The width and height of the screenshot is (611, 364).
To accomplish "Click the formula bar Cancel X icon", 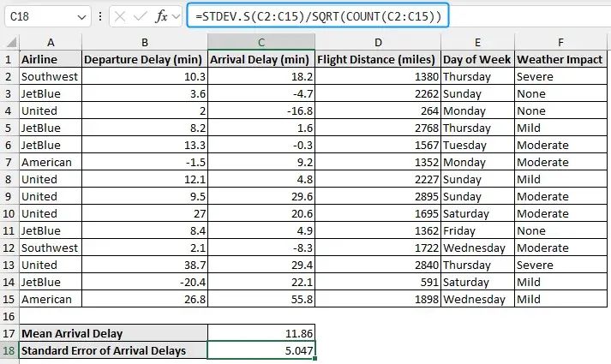I will click(x=120, y=16).
